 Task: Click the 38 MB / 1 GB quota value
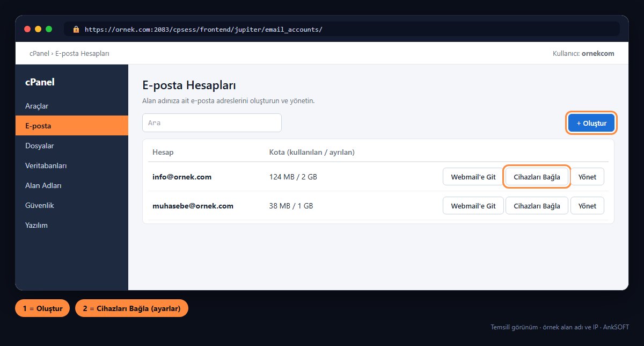tap(291, 206)
